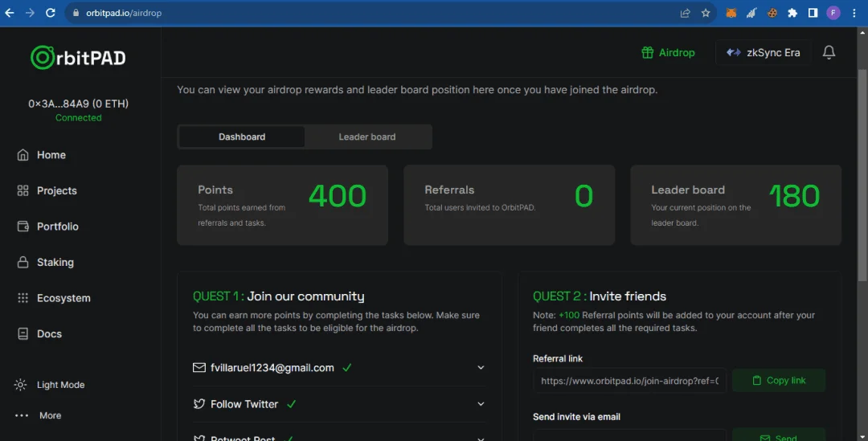This screenshot has height=441, width=868.
Task: Click the Send invite via email label
Action: (x=576, y=417)
